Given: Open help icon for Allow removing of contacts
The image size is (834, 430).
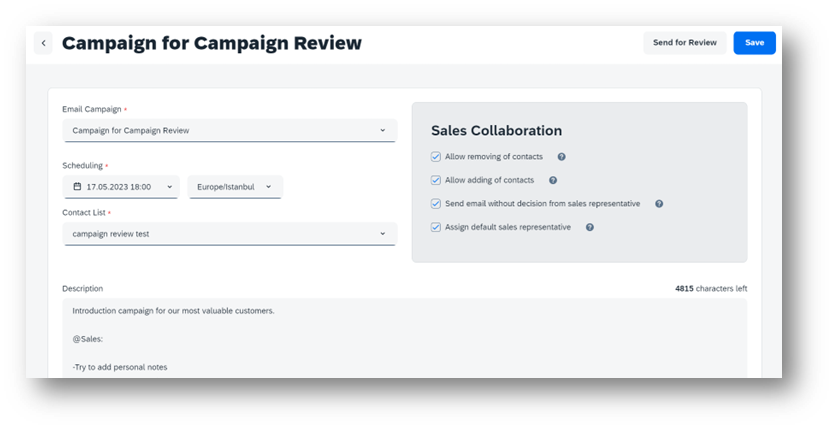Looking at the screenshot, I should [x=561, y=157].
